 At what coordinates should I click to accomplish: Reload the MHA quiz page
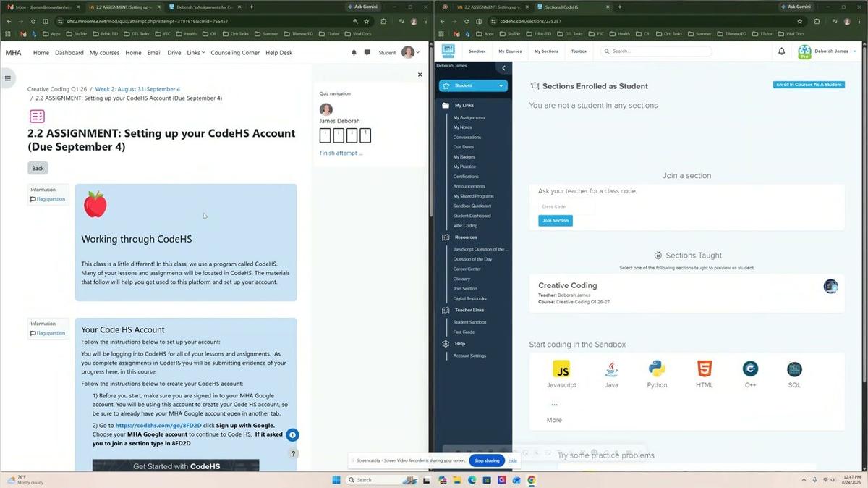(x=33, y=22)
